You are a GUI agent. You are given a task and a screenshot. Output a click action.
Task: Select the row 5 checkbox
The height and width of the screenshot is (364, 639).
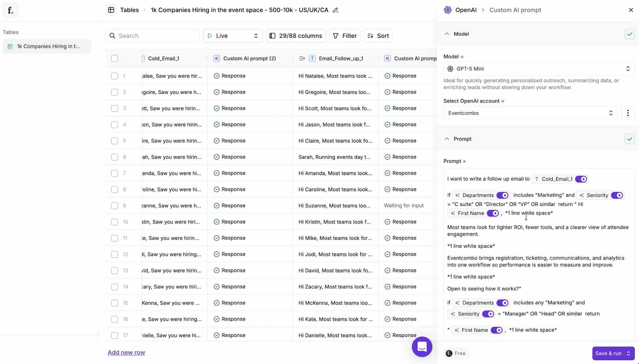[x=114, y=141]
